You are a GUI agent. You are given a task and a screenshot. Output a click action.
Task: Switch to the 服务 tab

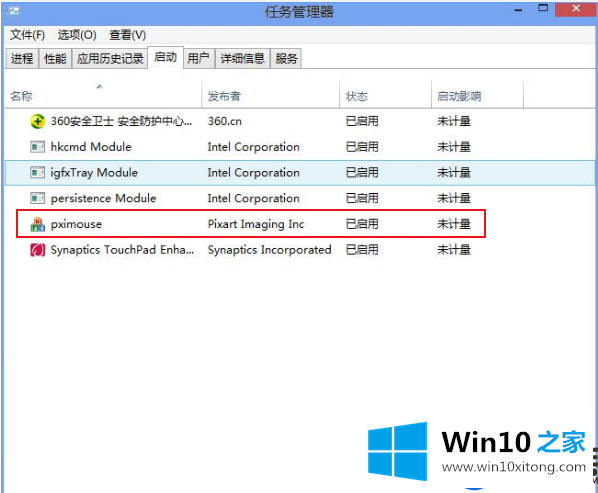tap(286, 58)
